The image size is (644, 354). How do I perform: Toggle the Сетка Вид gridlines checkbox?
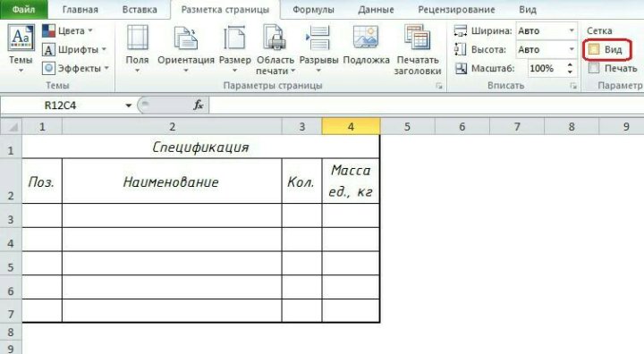coord(594,50)
